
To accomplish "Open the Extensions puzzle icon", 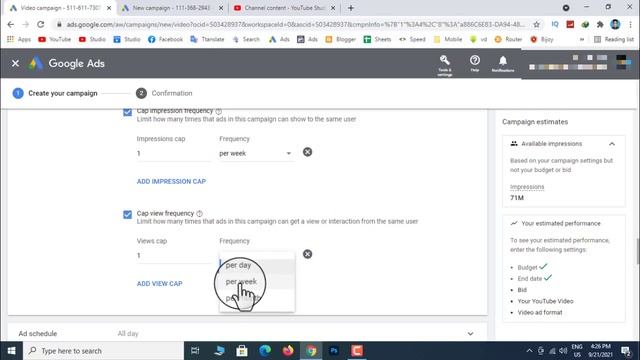I will [600, 24].
